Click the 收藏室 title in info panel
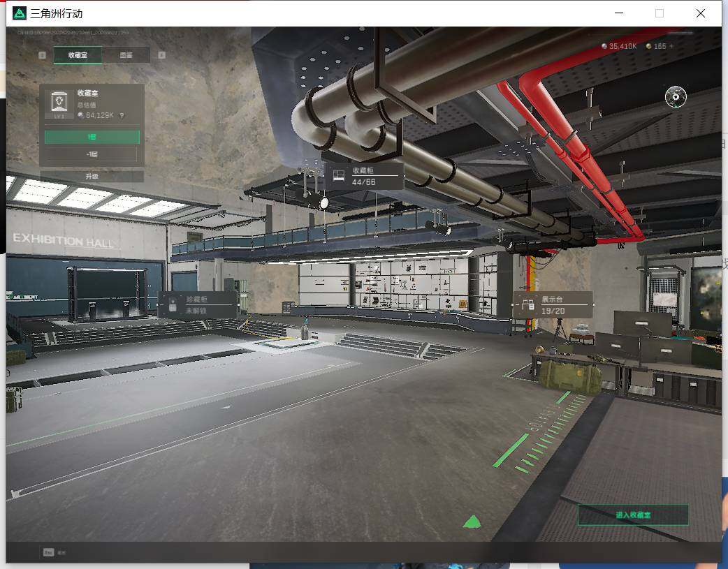Screen dimensions: 728x569 (88, 94)
